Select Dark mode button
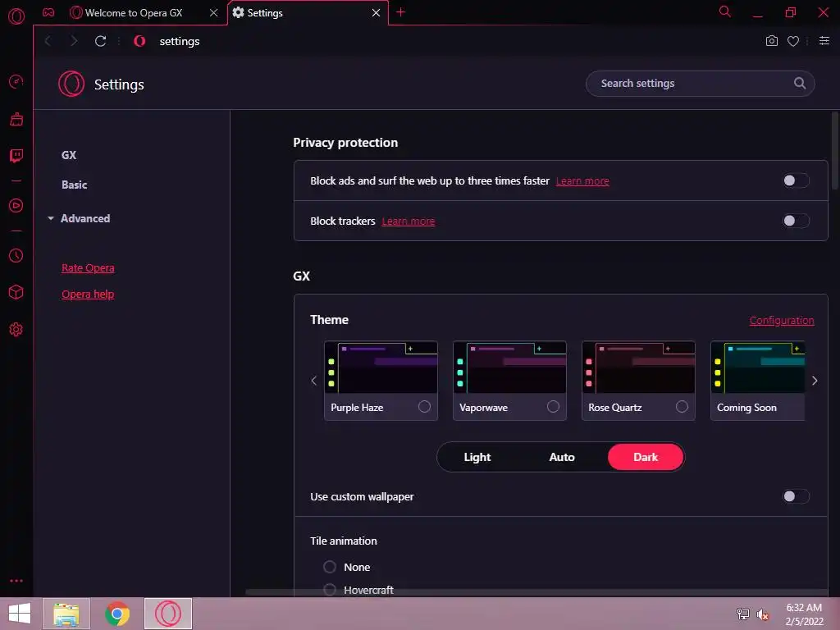This screenshot has height=630, width=840. click(x=646, y=457)
